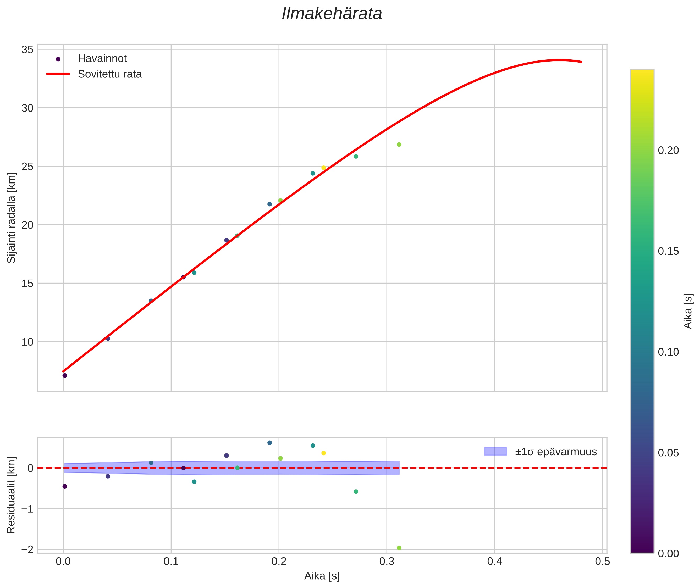
Task: Click the bottom Aika [s] x-axis label
Action: pos(322,576)
